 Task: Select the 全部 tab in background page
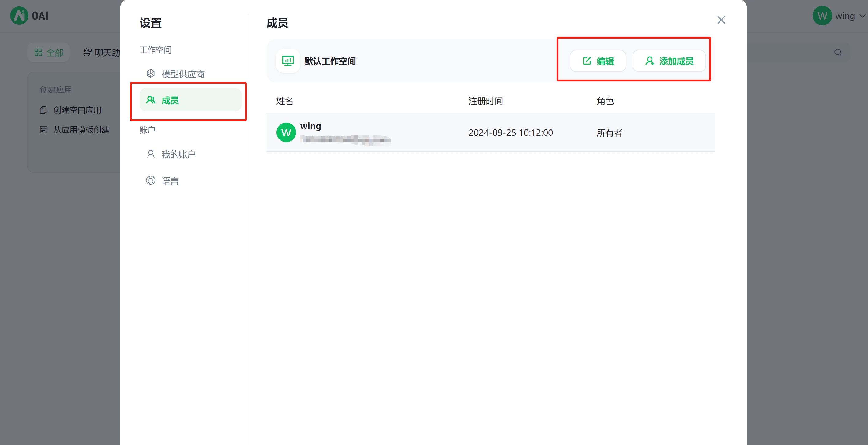point(48,53)
